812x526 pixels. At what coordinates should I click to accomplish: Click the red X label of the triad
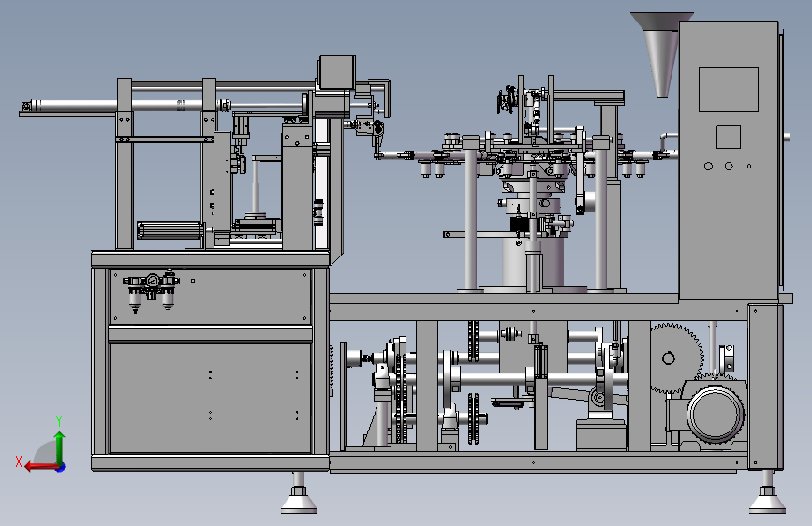coord(19,461)
